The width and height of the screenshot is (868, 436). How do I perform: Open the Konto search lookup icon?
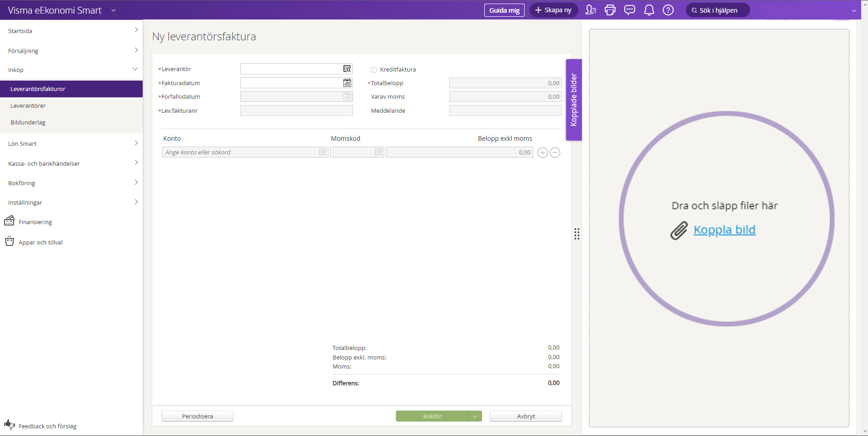(323, 152)
